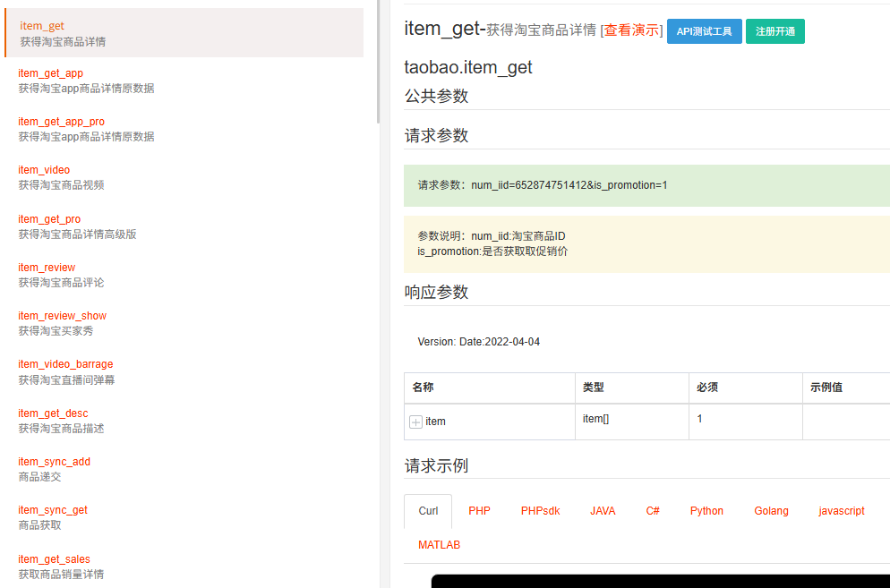890x588 pixels.
Task: Switch to the Python tab
Action: coord(706,511)
